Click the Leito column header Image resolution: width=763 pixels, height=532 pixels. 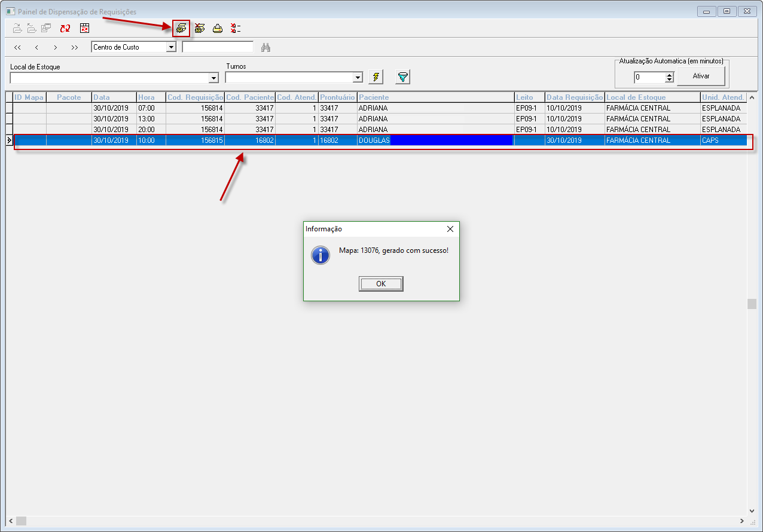(529, 97)
